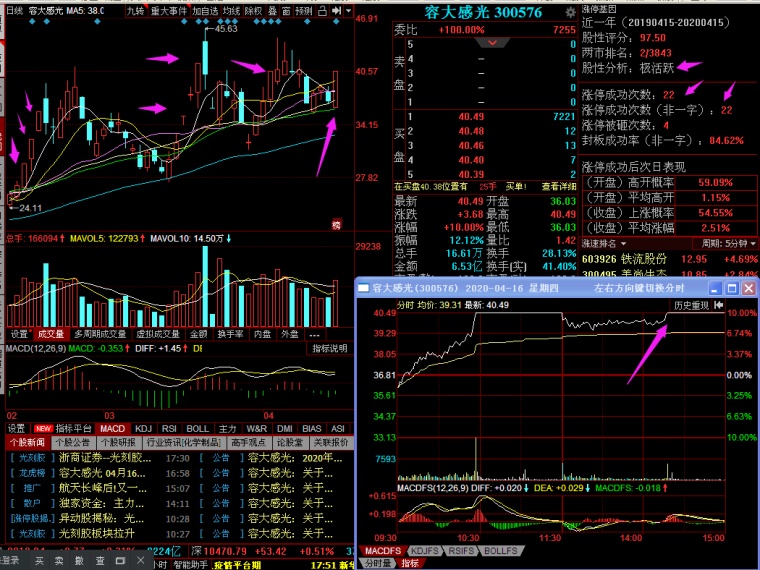Toggle 除权 ex-rights adjustment on chart
The height and width of the screenshot is (570, 760).
tap(254, 11)
